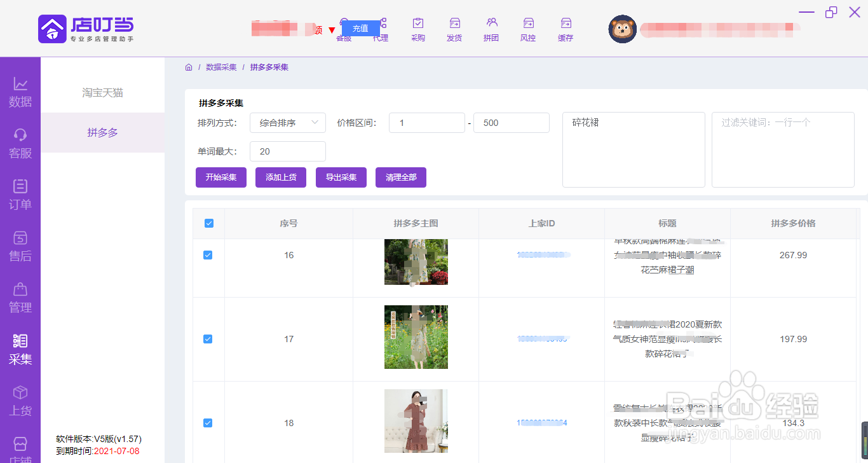This screenshot has height=463, width=868.
Task: Click the 发货 top toolbar icon
Action: click(x=454, y=30)
